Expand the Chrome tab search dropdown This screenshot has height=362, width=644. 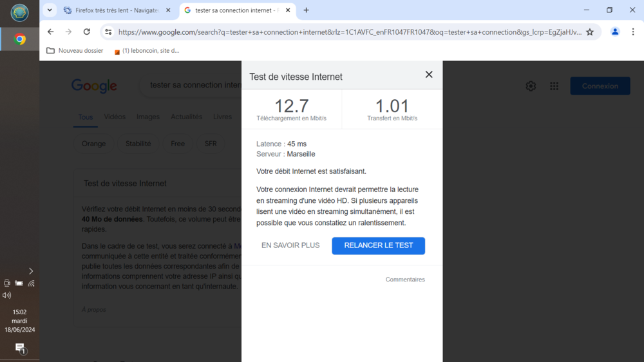point(50,10)
